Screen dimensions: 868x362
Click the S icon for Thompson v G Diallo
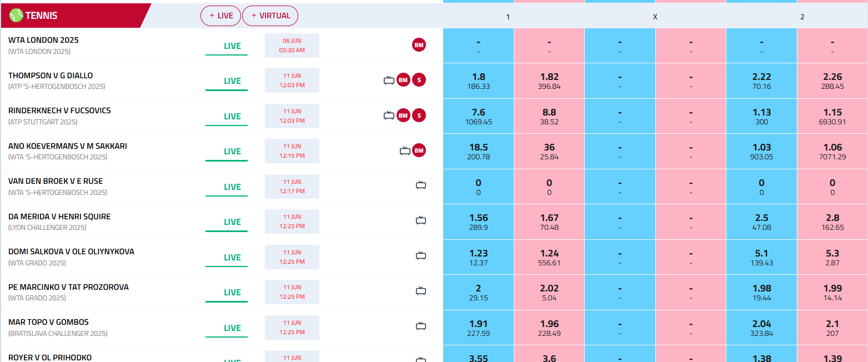click(x=419, y=81)
